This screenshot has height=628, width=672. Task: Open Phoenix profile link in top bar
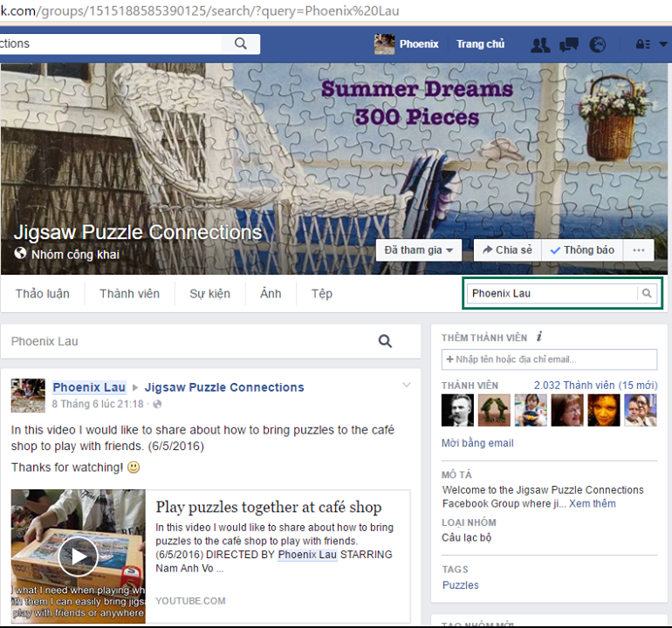click(x=419, y=44)
